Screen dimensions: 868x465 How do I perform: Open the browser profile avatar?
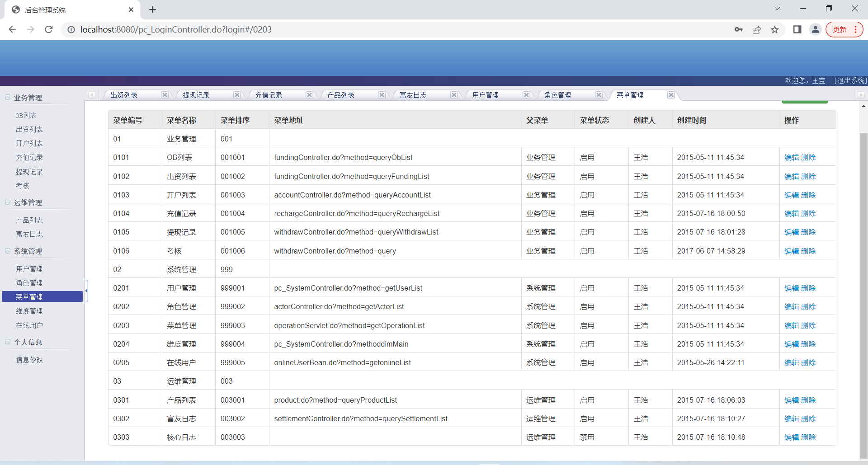(816, 29)
